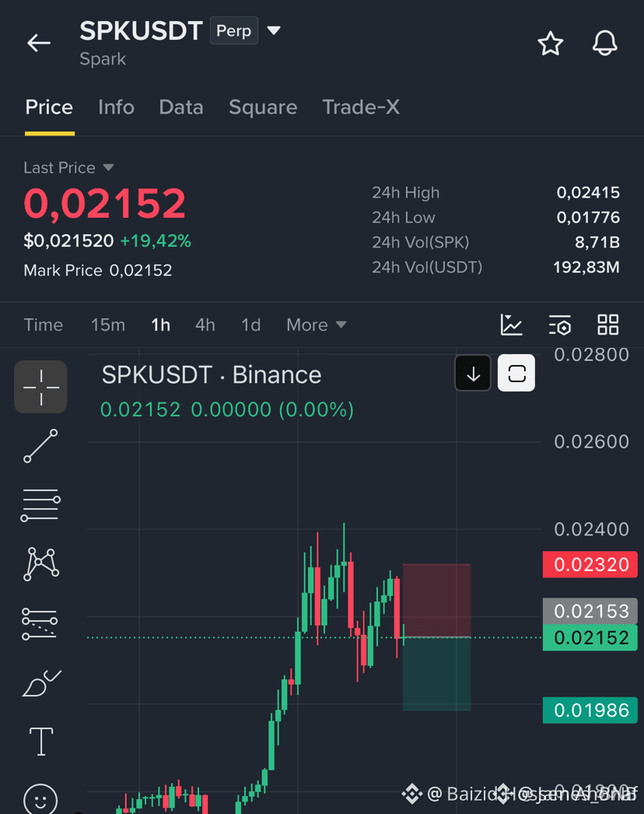Tap the back arrow icon

coord(39,43)
